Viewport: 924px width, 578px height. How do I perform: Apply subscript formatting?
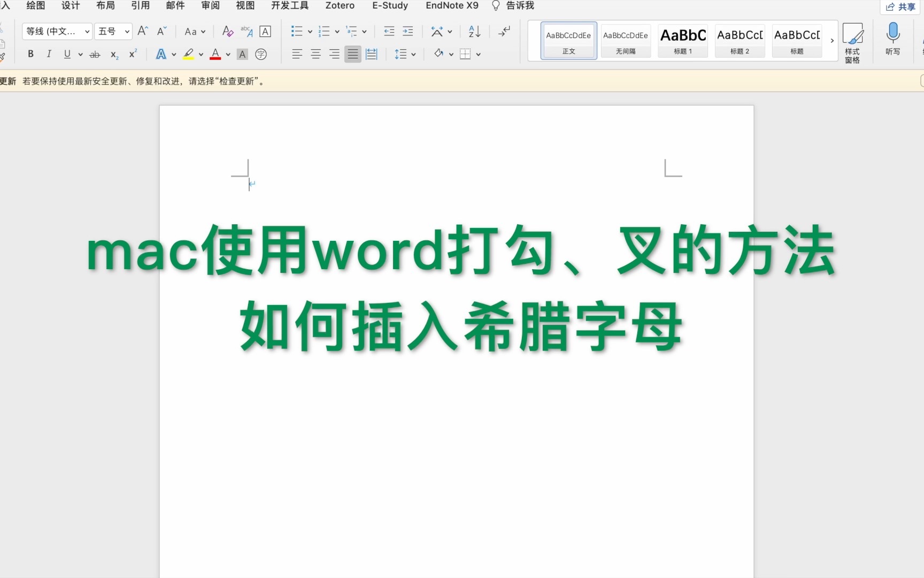[114, 54]
